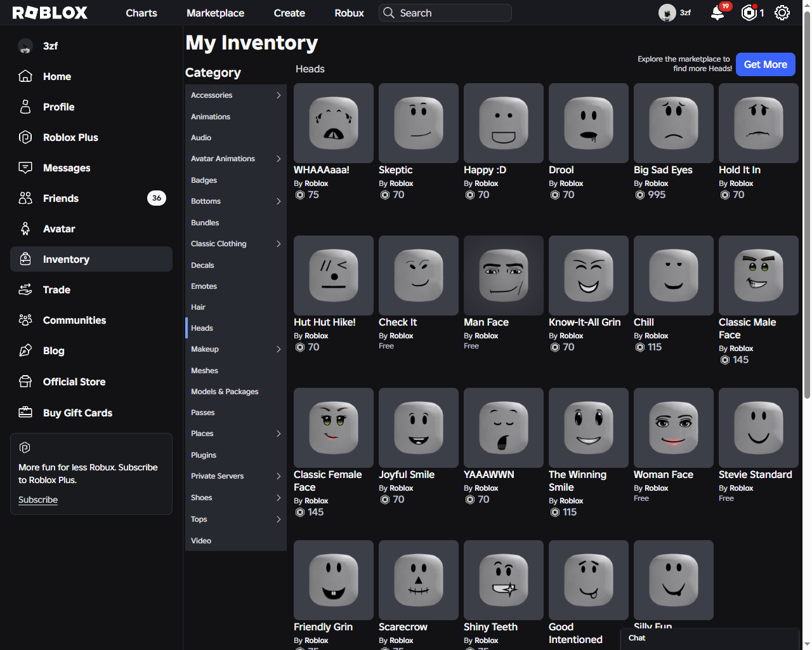
Task: Expand the Places category
Action: (278, 434)
